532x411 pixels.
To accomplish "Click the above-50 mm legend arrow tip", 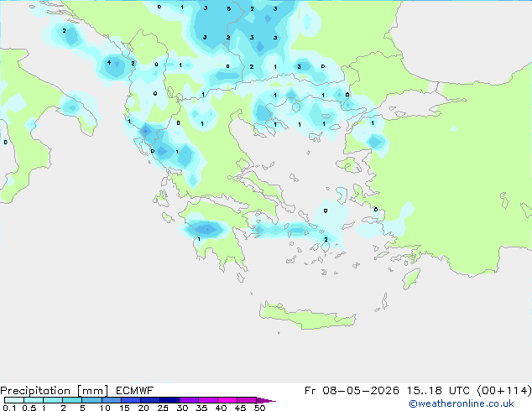I will [266, 400].
